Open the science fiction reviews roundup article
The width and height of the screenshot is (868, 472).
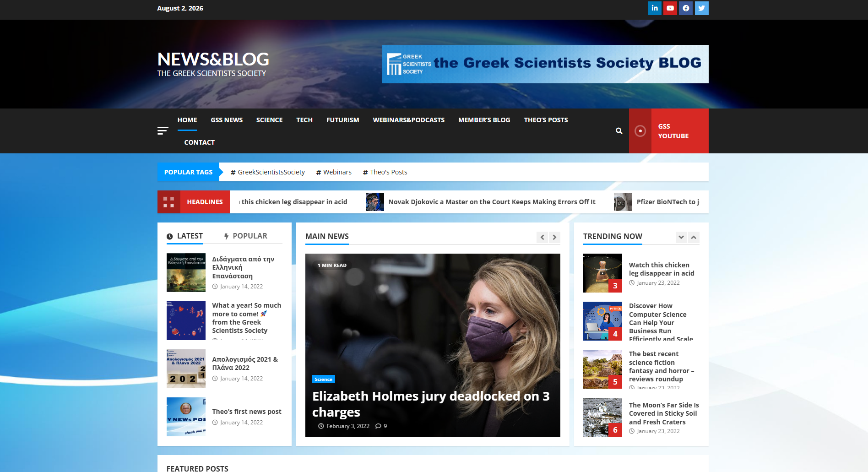(x=662, y=366)
